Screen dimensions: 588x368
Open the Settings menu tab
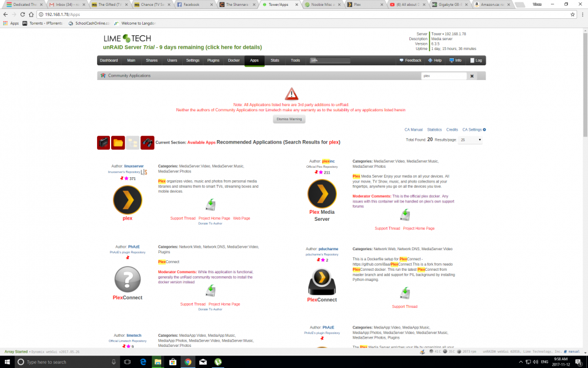coord(193,61)
